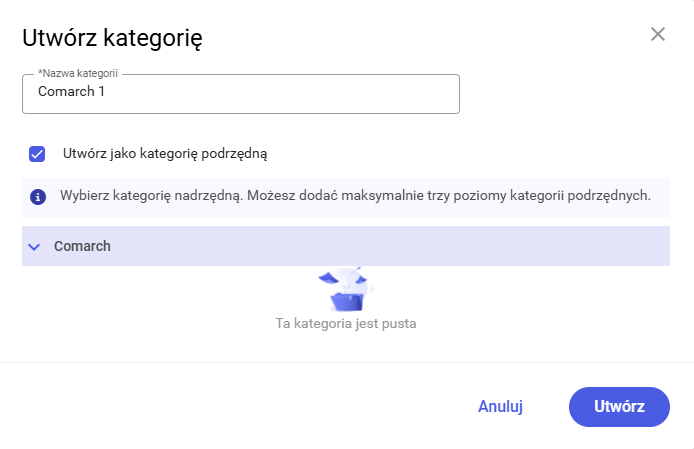Focus the Nazwa kategorii input field
This screenshot has width=694, height=449.
tap(240, 93)
